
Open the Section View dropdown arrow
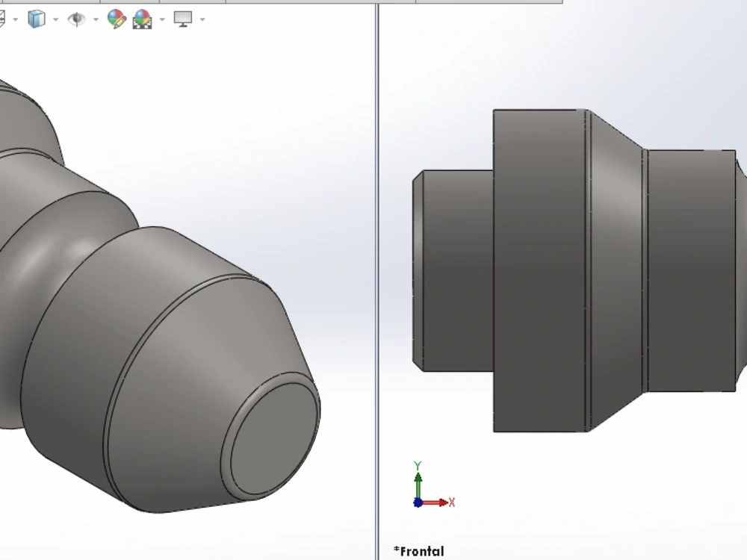[x=15, y=19]
